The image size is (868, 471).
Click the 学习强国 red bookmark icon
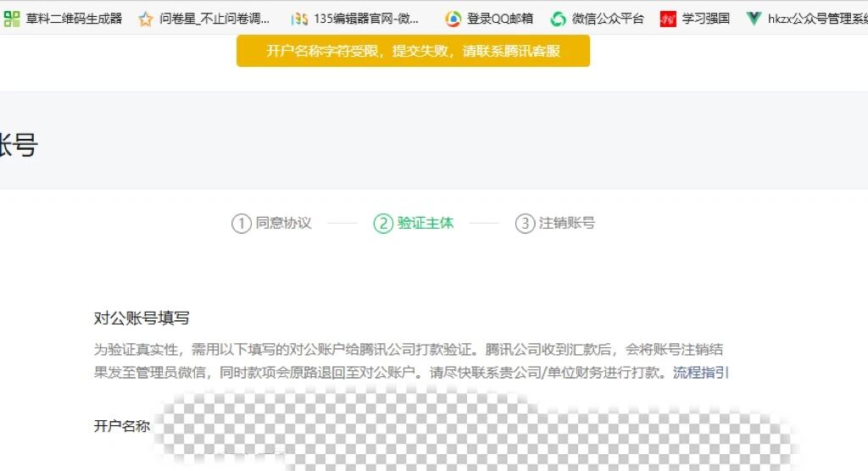(x=668, y=19)
